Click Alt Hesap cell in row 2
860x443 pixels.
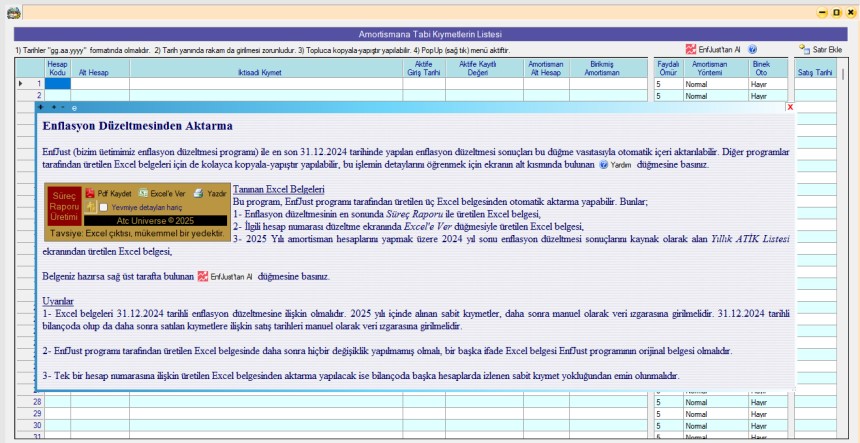100,96
